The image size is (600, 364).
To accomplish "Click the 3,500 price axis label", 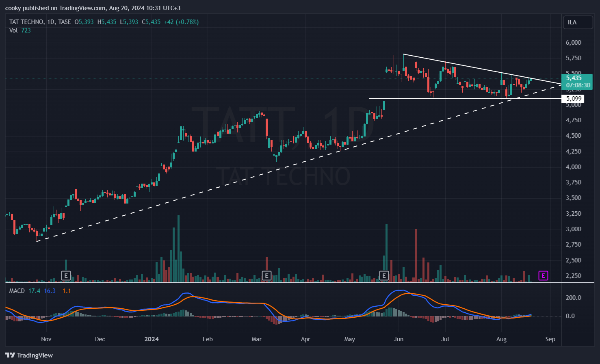I will (x=573, y=198).
